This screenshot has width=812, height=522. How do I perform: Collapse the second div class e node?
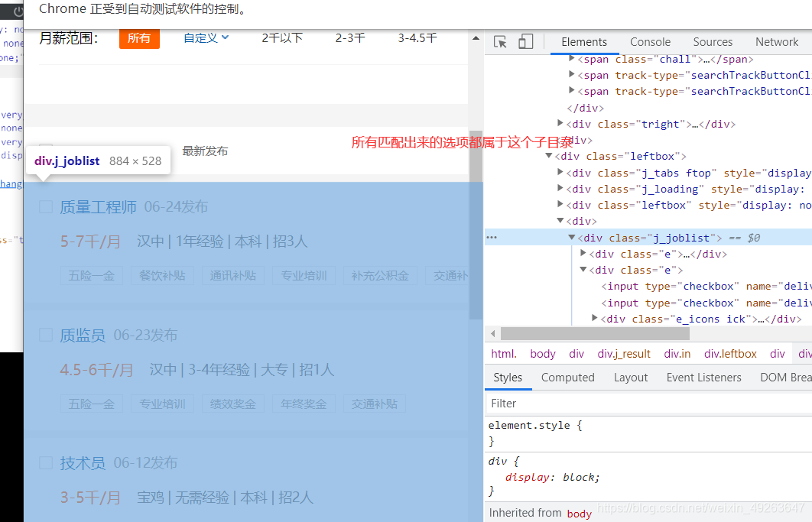click(x=583, y=269)
